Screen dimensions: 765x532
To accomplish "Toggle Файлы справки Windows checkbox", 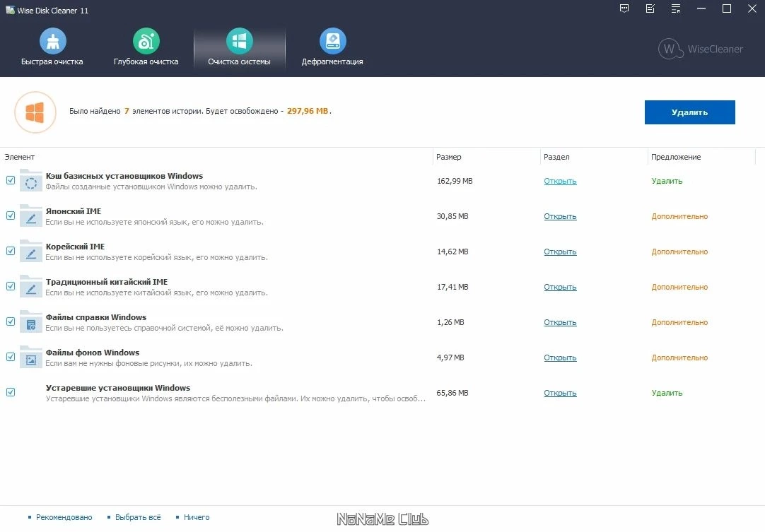I will pos(10,322).
